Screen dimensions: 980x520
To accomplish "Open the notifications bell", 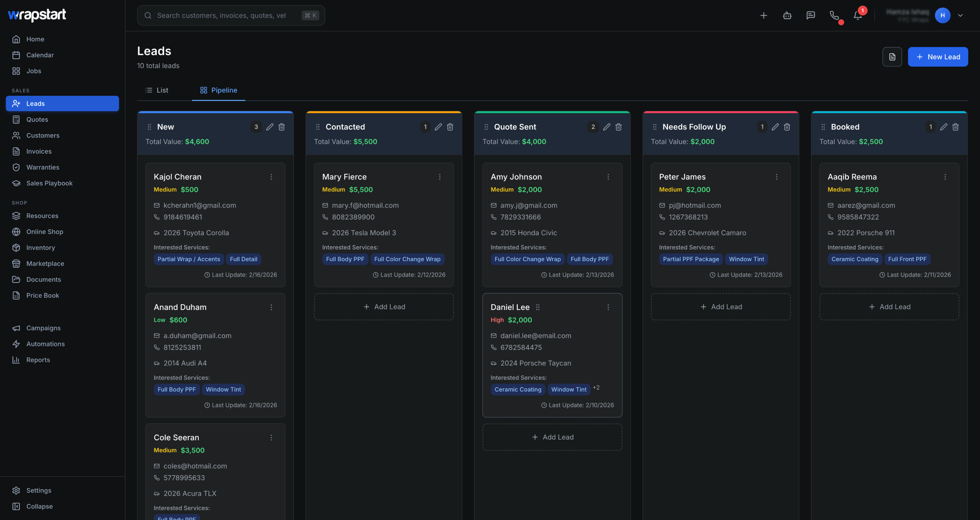I will click(x=858, y=15).
